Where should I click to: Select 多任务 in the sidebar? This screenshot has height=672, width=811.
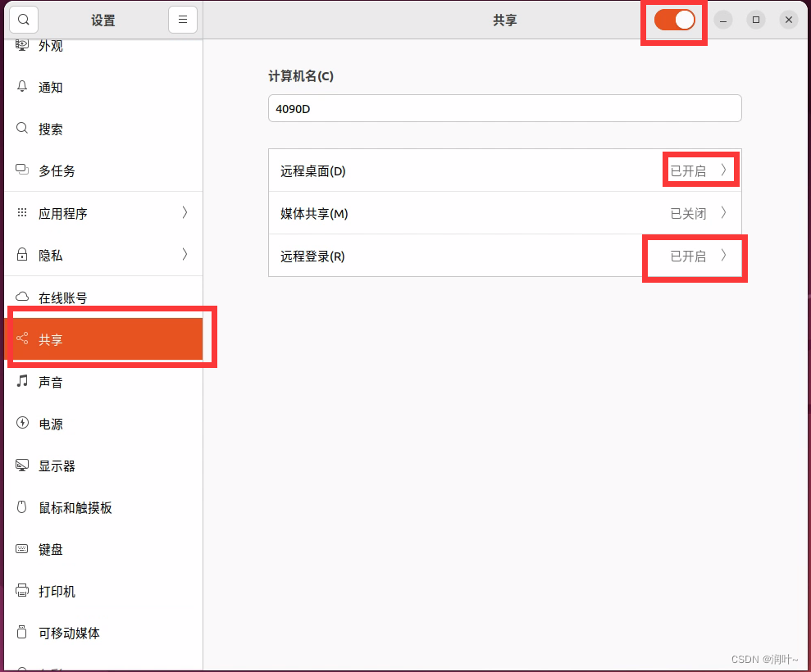[x=57, y=170]
